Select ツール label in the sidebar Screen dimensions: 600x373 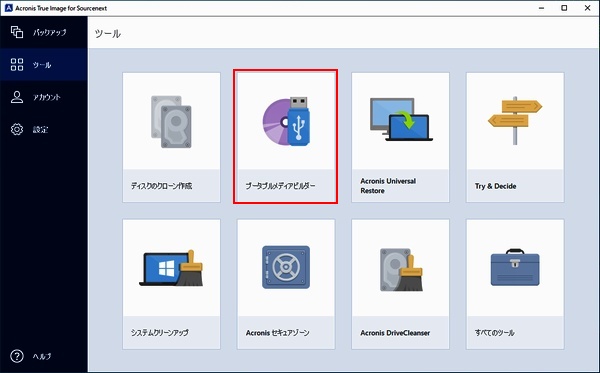42,65
